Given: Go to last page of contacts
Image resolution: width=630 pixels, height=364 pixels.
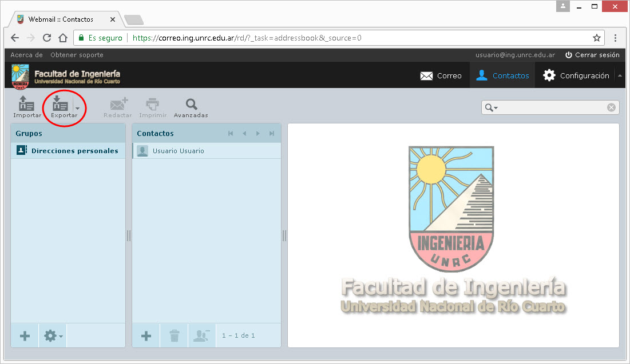Looking at the screenshot, I should (272, 133).
